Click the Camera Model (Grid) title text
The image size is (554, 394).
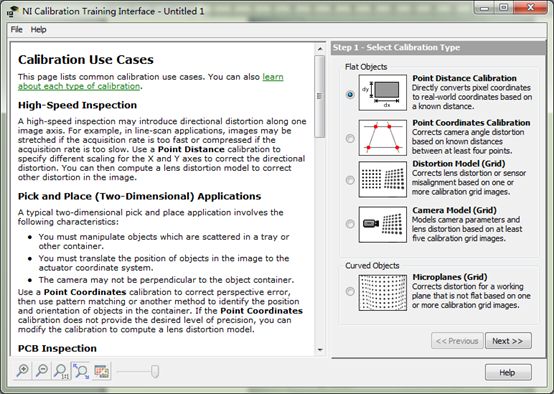(454, 210)
